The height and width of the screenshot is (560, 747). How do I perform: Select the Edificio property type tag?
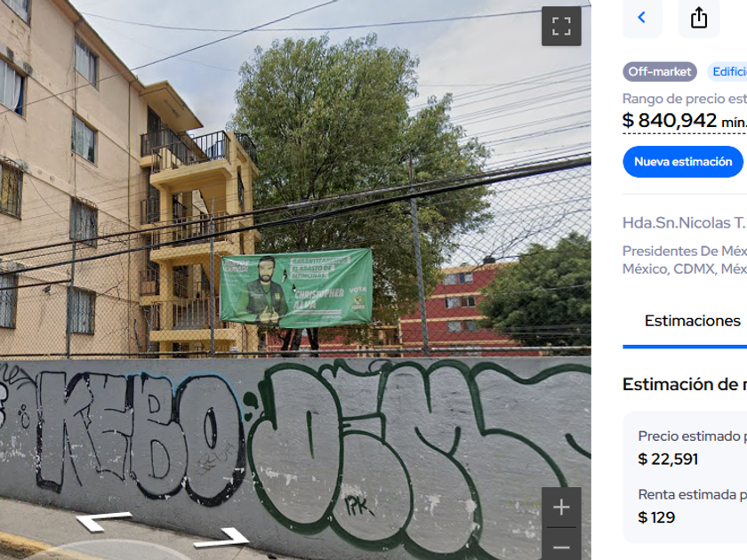tap(727, 72)
